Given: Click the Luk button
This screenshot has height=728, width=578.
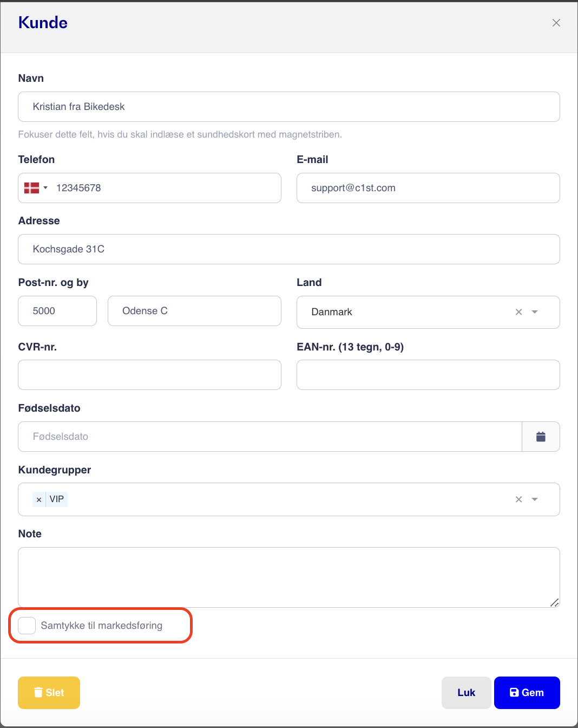Looking at the screenshot, I should coord(467,693).
